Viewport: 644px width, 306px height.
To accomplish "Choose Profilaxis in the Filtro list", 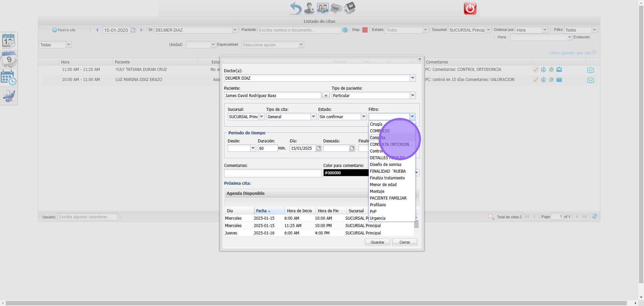I will click(x=378, y=205).
